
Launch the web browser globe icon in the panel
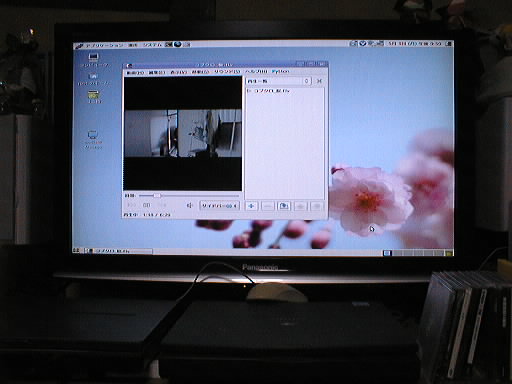pos(178,44)
